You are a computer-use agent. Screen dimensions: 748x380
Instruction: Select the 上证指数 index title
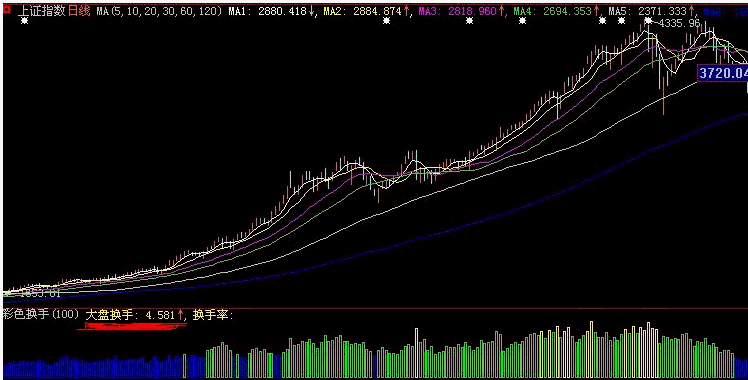click(42, 11)
